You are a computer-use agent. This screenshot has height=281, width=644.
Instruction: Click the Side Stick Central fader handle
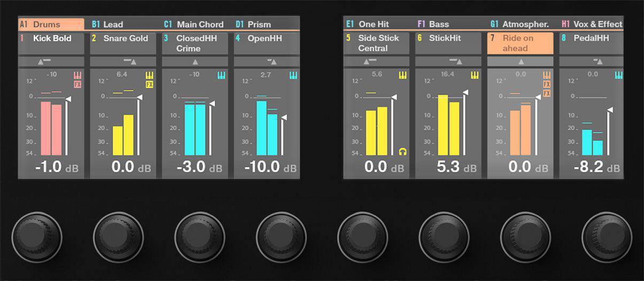pos(394,97)
